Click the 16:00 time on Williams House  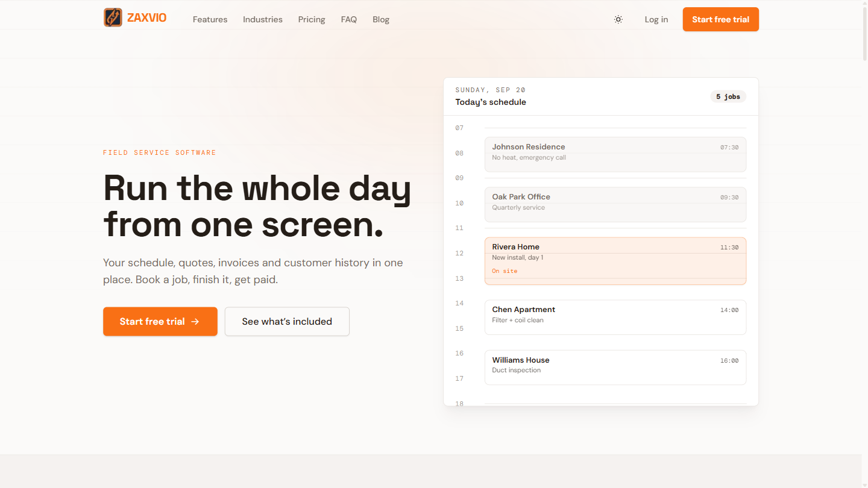[729, 360]
